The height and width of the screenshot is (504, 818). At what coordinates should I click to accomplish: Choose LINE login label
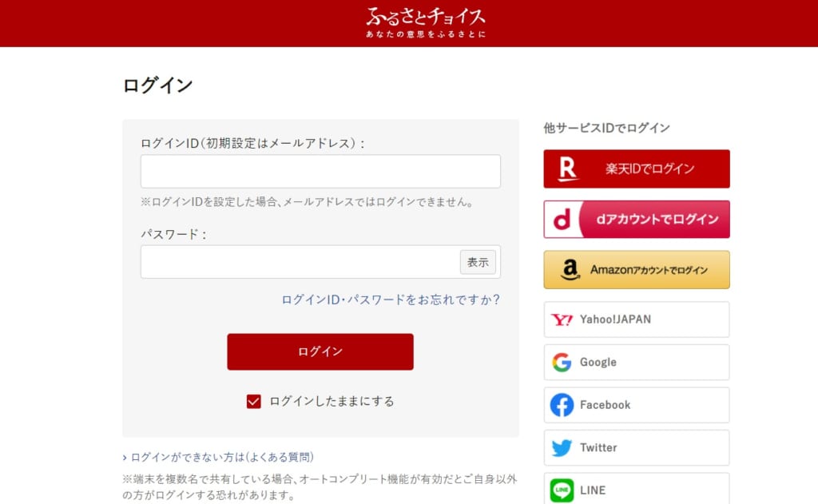[x=593, y=490]
